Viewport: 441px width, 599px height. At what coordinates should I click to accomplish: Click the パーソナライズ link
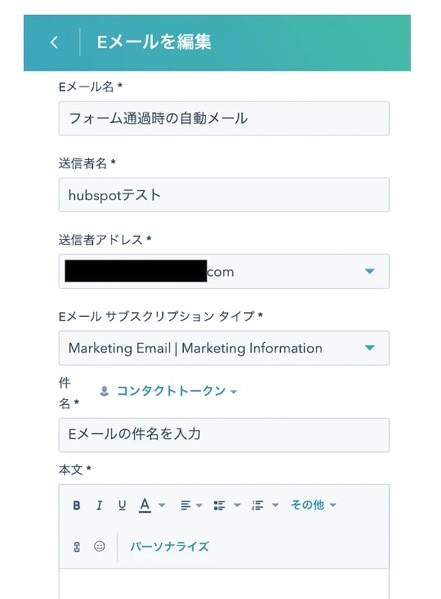169,546
